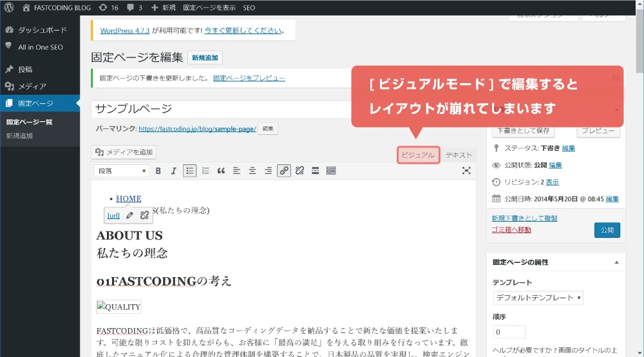Click the WordPress logo icon
The width and height of the screenshot is (644, 357).
[x=8, y=7]
